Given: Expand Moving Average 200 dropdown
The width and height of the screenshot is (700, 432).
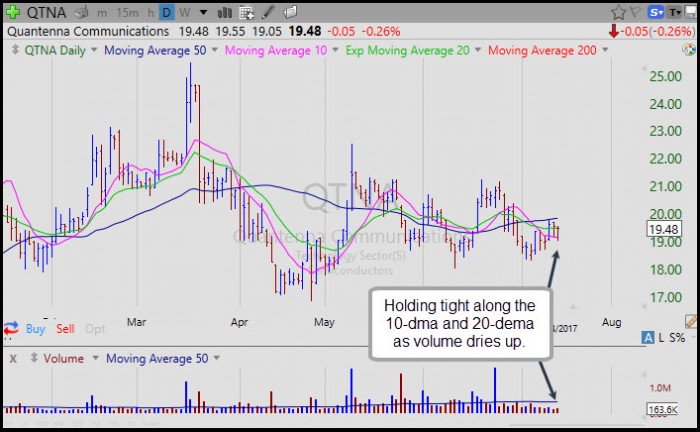Looking at the screenshot, I should [605, 50].
